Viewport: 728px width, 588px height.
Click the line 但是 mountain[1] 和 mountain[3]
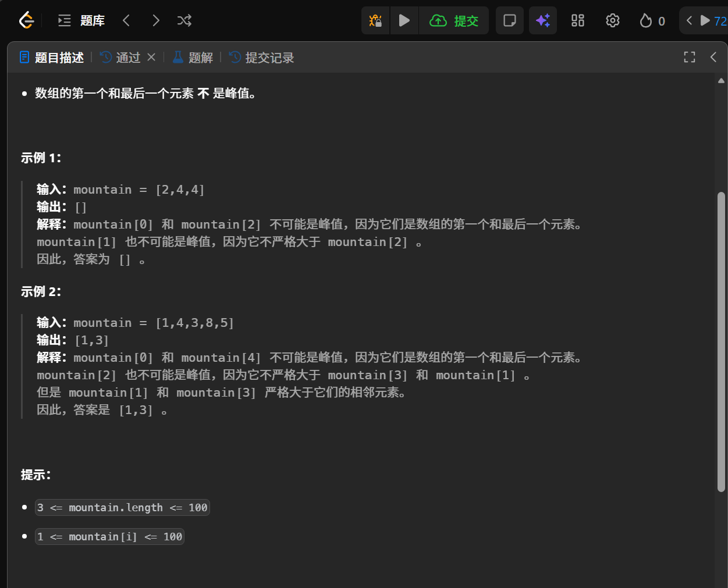[x=221, y=393]
